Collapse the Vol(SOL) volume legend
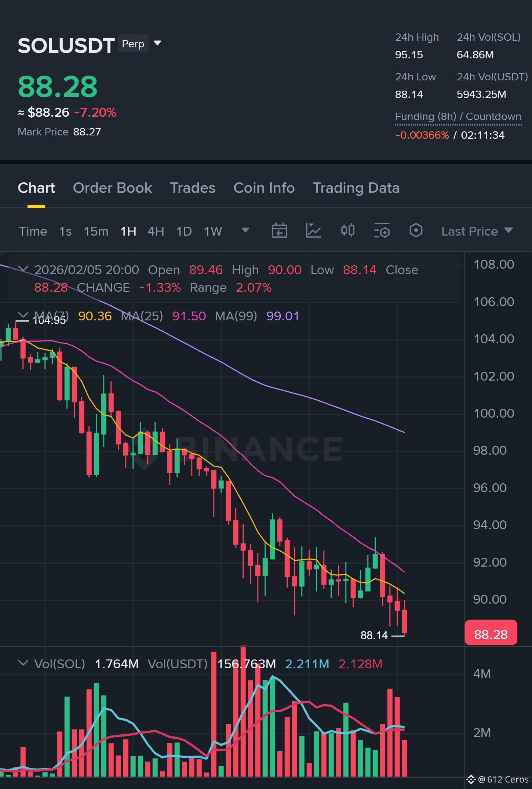 point(23,663)
